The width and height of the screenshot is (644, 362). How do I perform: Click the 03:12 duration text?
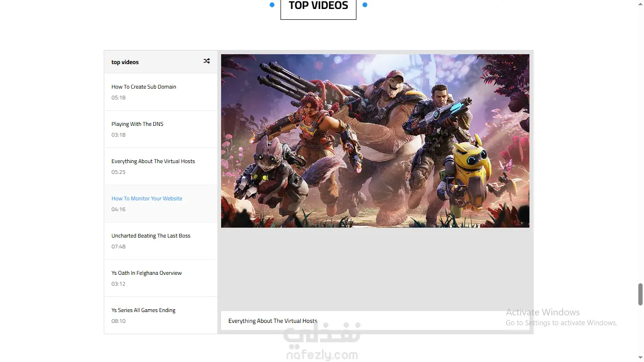[118, 284]
